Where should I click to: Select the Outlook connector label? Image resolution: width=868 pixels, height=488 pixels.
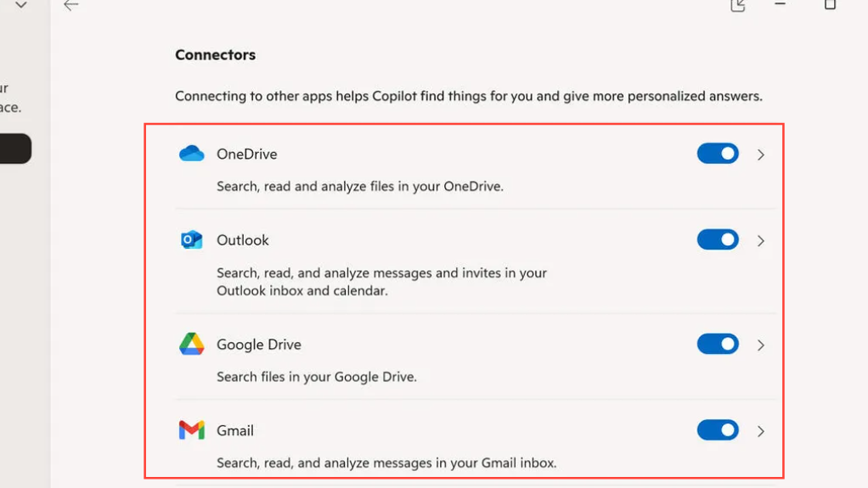pyautogui.click(x=242, y=240)
